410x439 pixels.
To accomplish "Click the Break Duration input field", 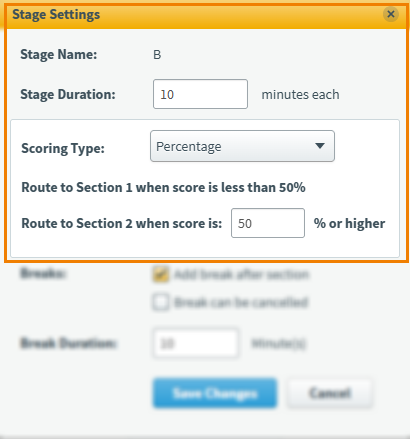I will tap(196, 343).
